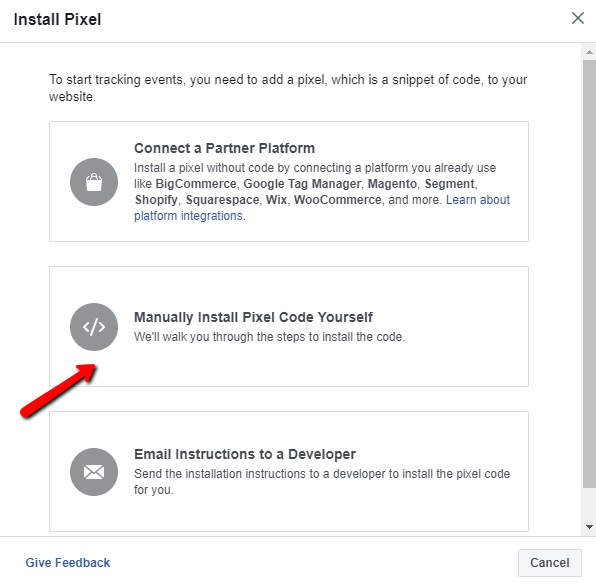The image size is (596, 585).
Task: Click the Cancel button
Action: pyautogui.click(x=550, y=563)
